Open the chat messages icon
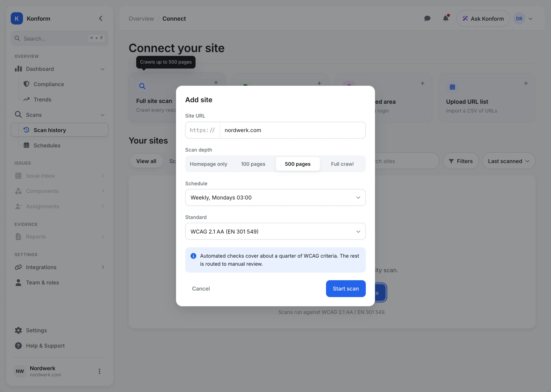Image resolution: width=551 pixels, height=392 pixels. (x=427, y=19)
